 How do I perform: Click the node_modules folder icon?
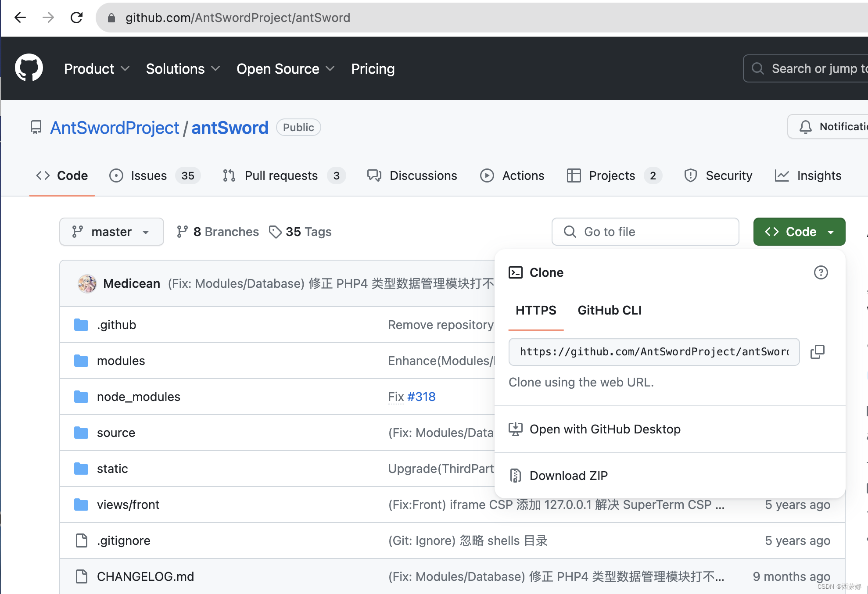81,397
